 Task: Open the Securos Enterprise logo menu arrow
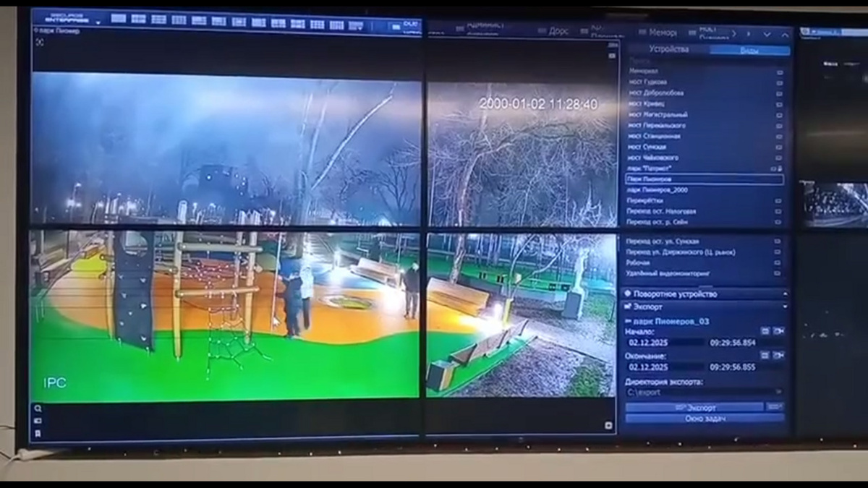coord(98,23)
